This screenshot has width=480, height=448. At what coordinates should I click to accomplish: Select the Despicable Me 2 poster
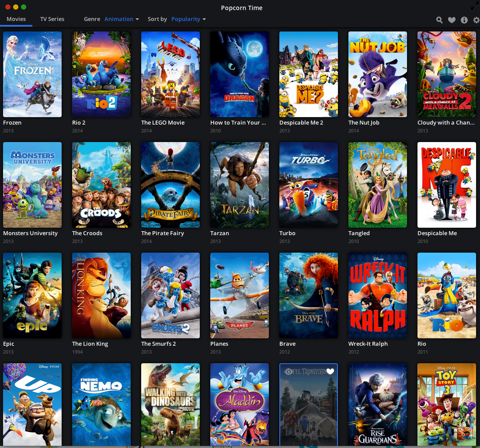(x=309, y=74)
